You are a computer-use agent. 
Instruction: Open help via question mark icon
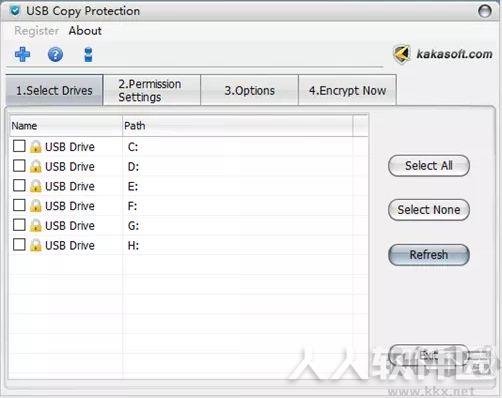(x=55, y=55)
